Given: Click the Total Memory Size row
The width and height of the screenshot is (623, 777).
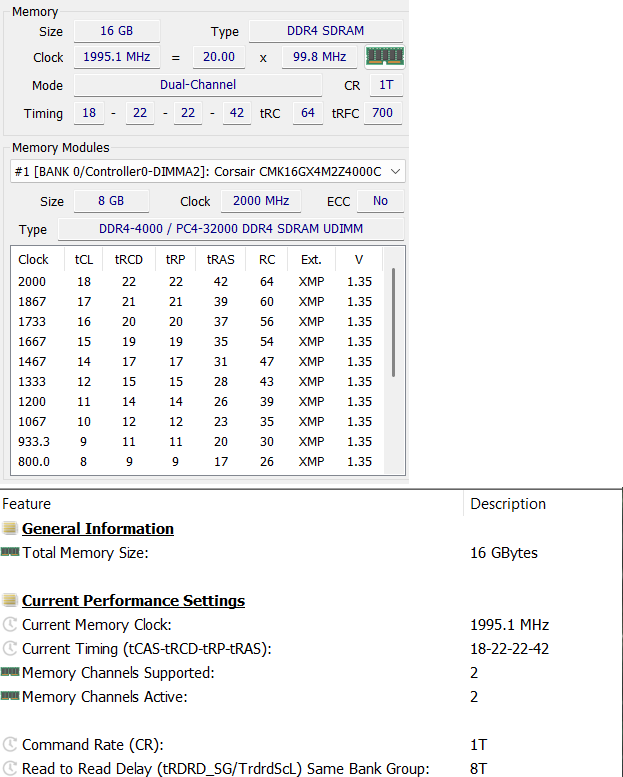Looking at the screenshot, I should pyautogui.click(x=311, y=553).
